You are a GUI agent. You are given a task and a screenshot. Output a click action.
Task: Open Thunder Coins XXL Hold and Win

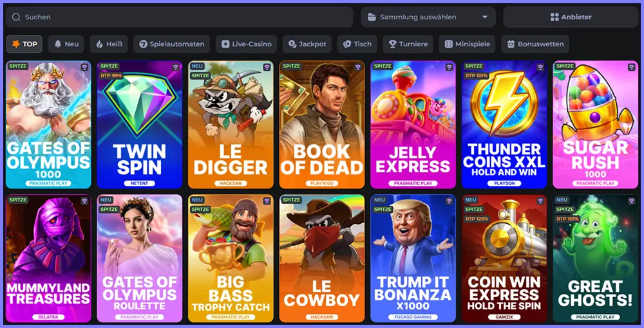coord(504,125)
